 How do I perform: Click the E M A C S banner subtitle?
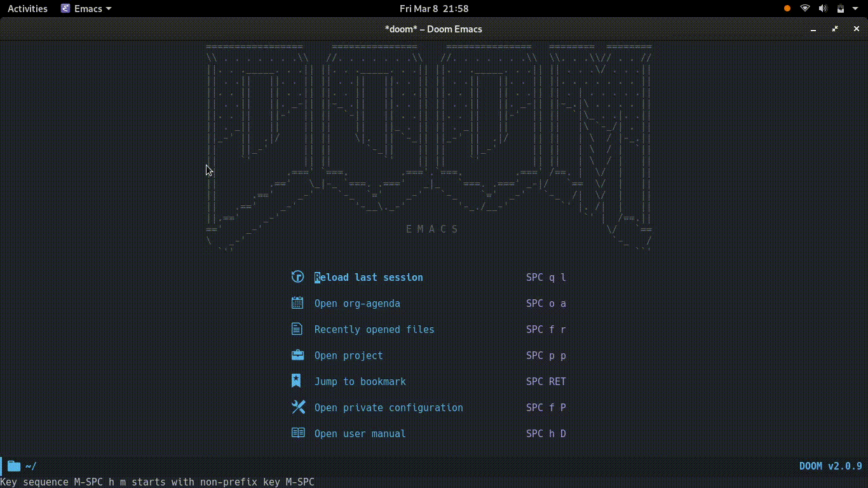point(432,229)
